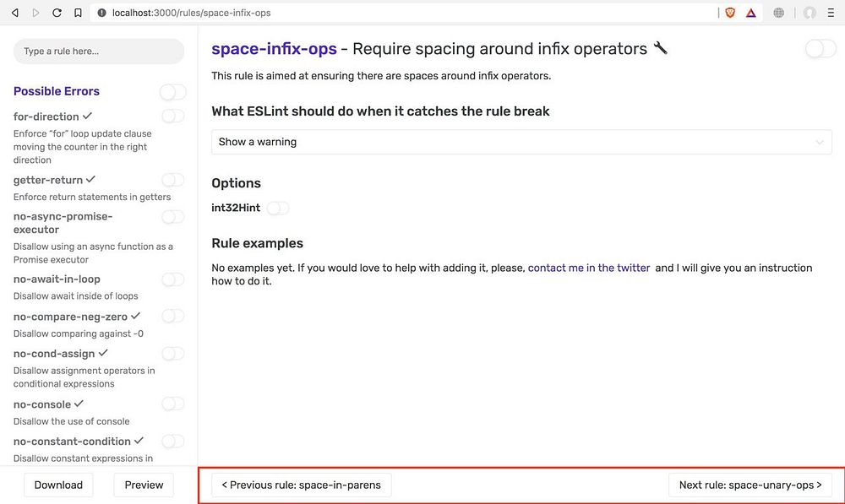Click the browser back arrow
845x504 pixels.
pos(15,13)
